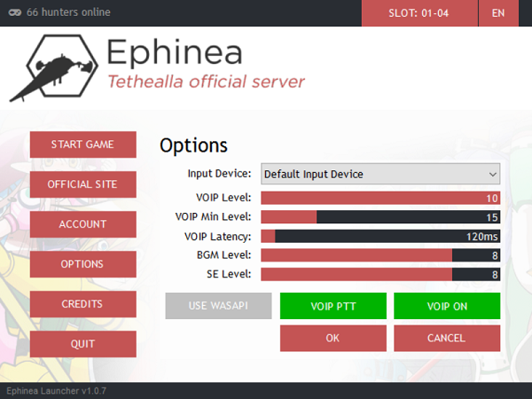The width and height of the screenshot is (532, 399).
Task: Click the gamepad icon beside hunters online
Action: point(15,12)
